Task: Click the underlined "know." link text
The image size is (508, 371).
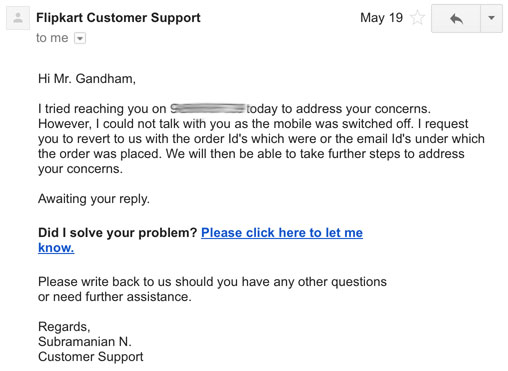Action: click(56, 248)
